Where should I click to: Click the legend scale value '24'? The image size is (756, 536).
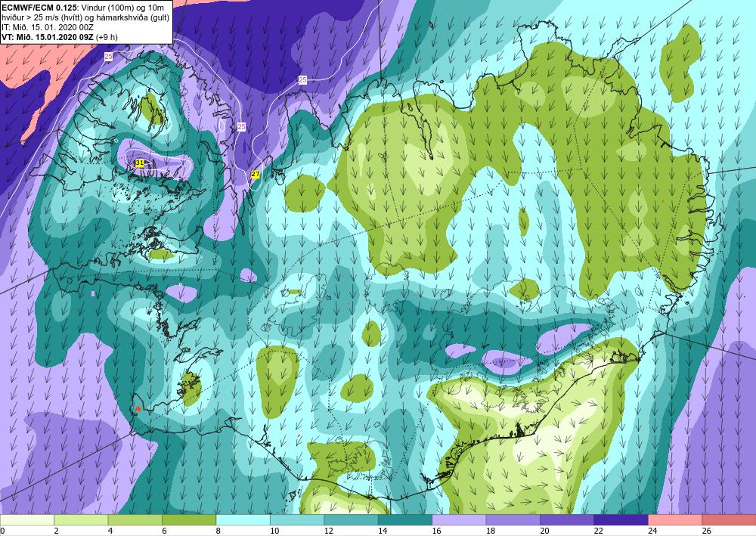652,531
